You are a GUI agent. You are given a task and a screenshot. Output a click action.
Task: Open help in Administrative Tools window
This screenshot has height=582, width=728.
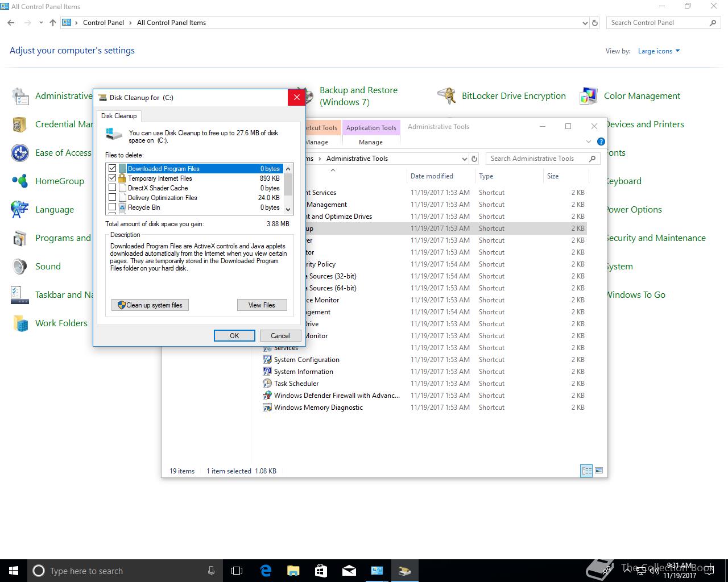pyautogui.click(x=601, y=142)
